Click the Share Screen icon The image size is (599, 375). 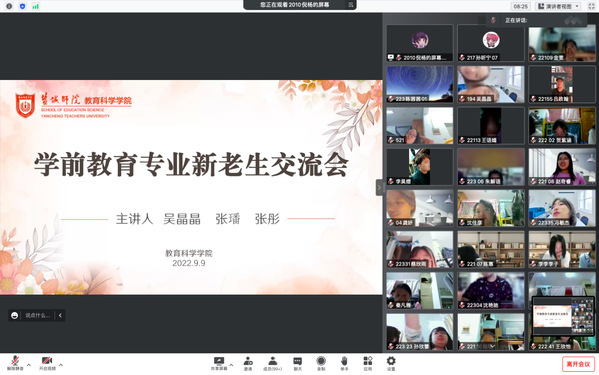click(219, 363)
